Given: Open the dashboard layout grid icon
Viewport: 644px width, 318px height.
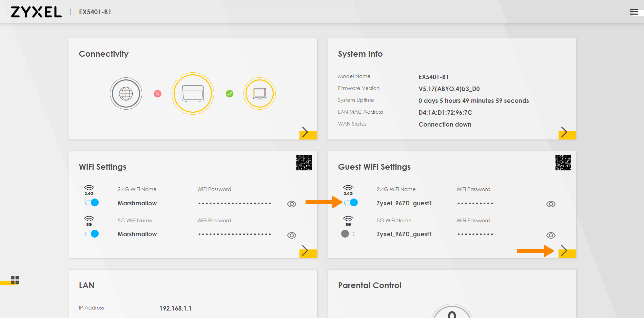Looking at the screenshot, I should coord(15,280).
